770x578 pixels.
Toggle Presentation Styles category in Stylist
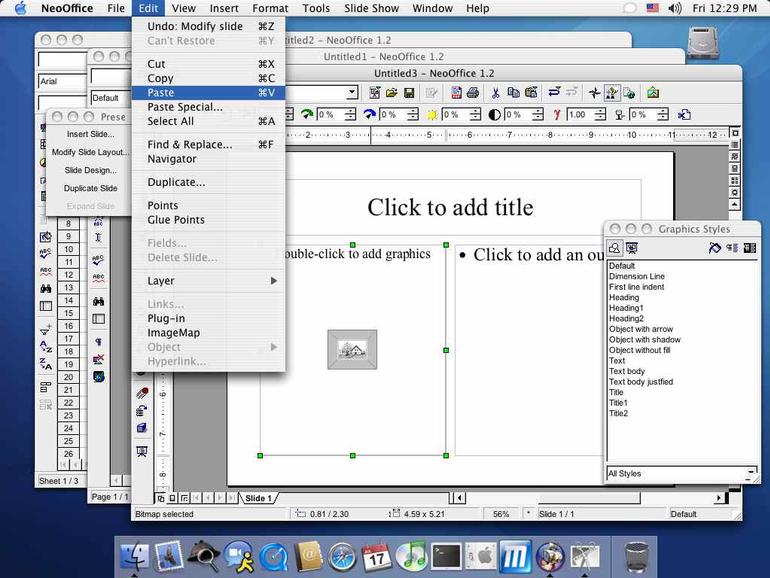click(x=632, y=248)
